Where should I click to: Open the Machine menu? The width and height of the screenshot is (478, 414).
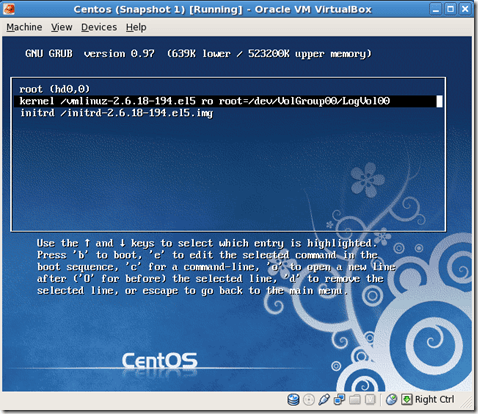[24, 27]
